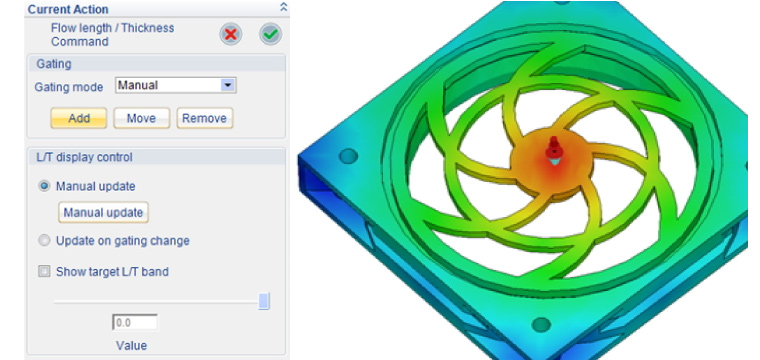Select Update on gating change radio option
The height and width of the screenshot is (360, 760).
pos(44,241)
